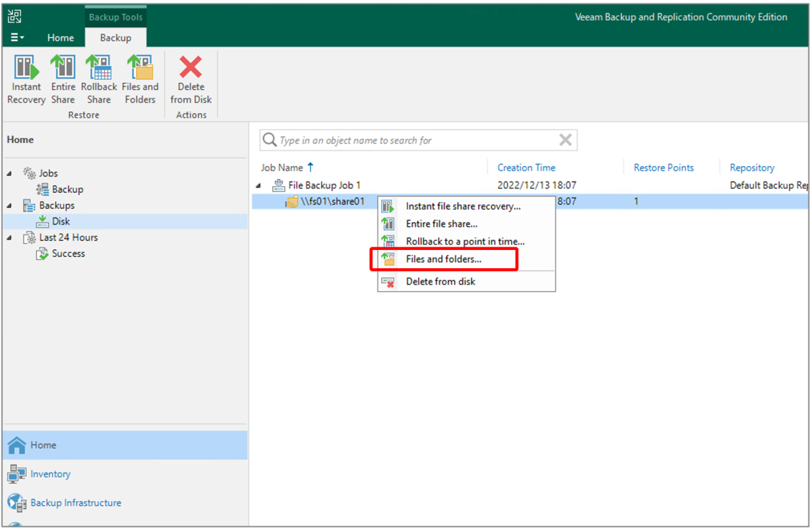Click the restore points value 1

pos(636,202)
